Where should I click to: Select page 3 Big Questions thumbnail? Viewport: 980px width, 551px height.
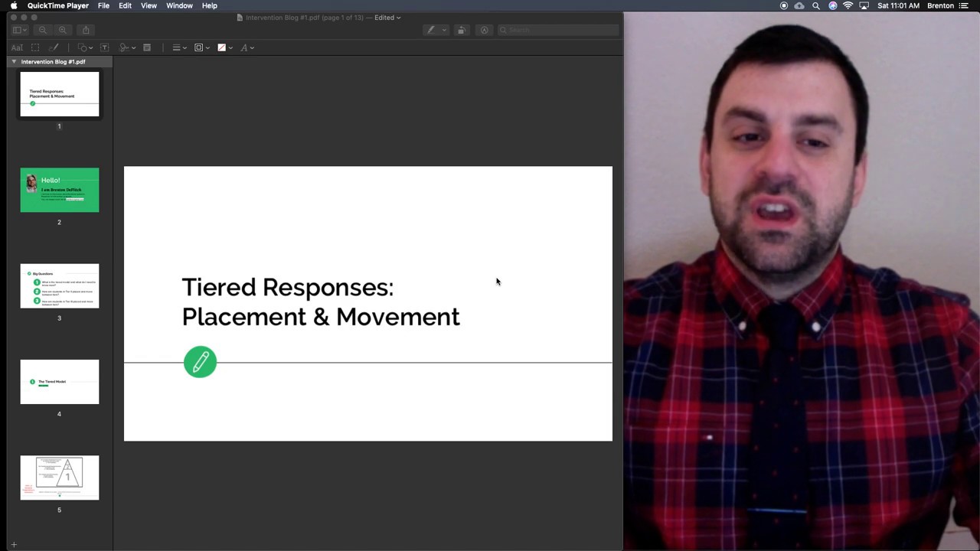pyautogui.click(x=60, y=285)
